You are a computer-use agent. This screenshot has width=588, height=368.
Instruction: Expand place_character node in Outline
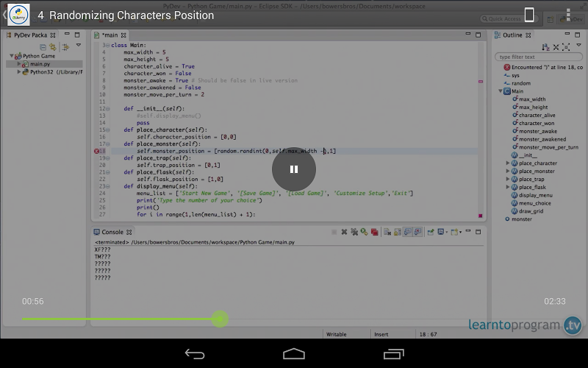coord(508,163)
